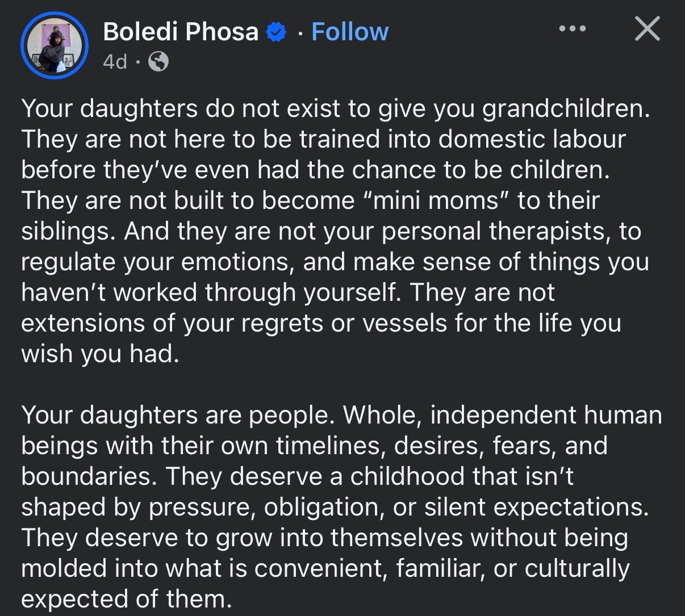Click the line starting "extensions of your regrets"

(x=321, y=323)
